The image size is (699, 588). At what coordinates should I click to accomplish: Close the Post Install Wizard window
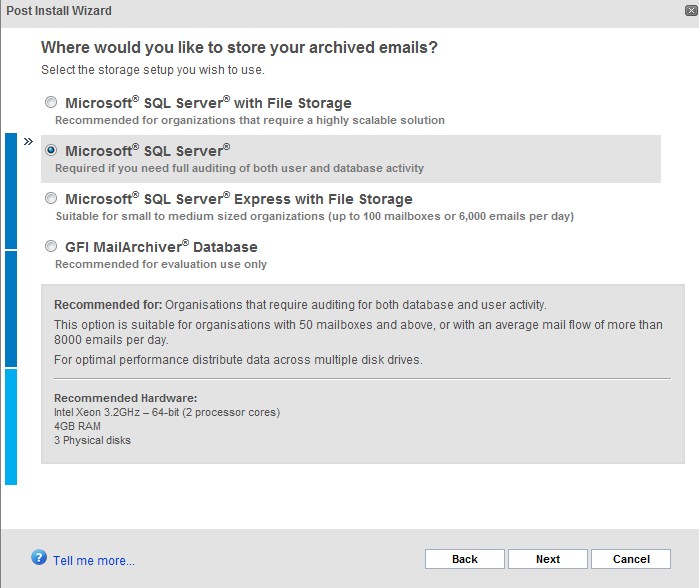[x=691, y=11]
